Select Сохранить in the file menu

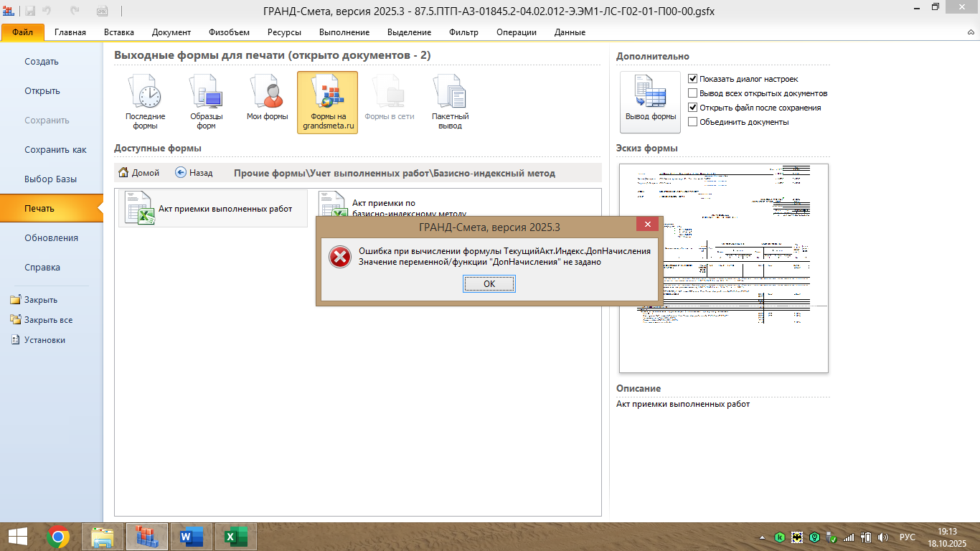[52, 121]
